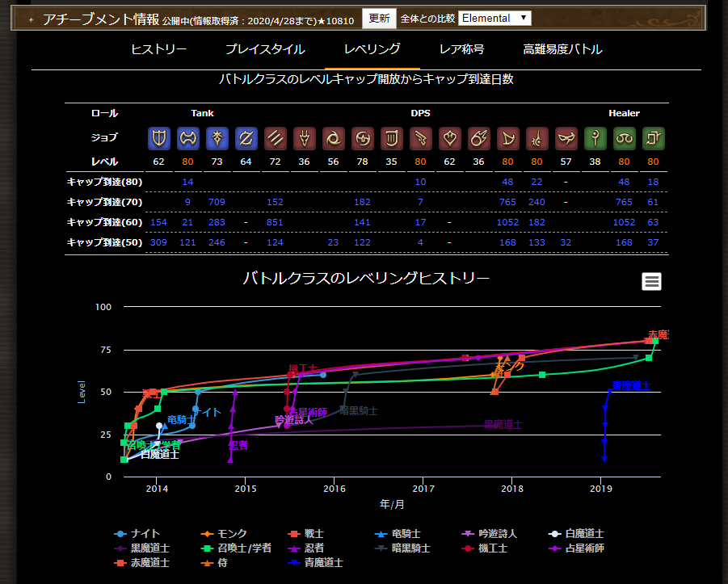Open the レア称号 tab

(461, 49)
